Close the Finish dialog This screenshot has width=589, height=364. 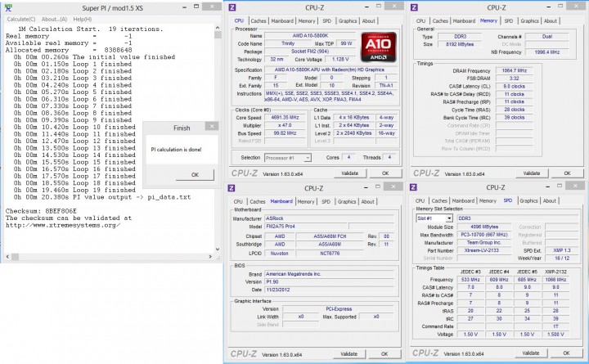point(212,126)
